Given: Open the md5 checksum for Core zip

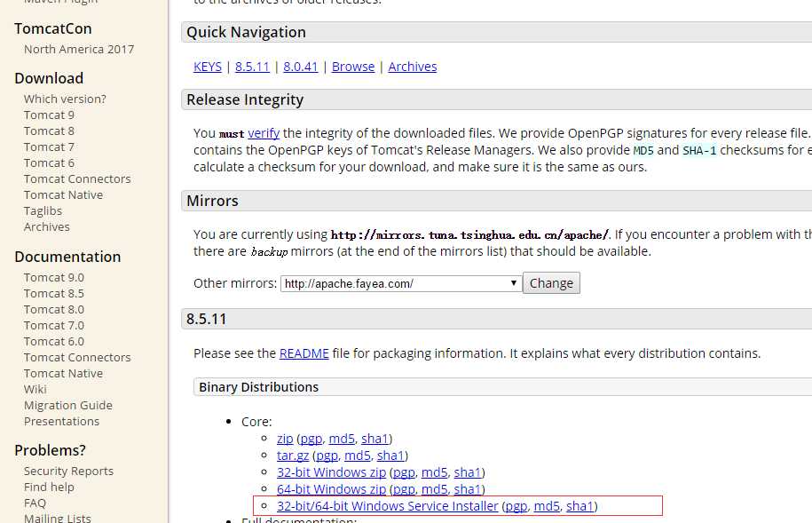Looking at the screenshot, I should (342, 439).
